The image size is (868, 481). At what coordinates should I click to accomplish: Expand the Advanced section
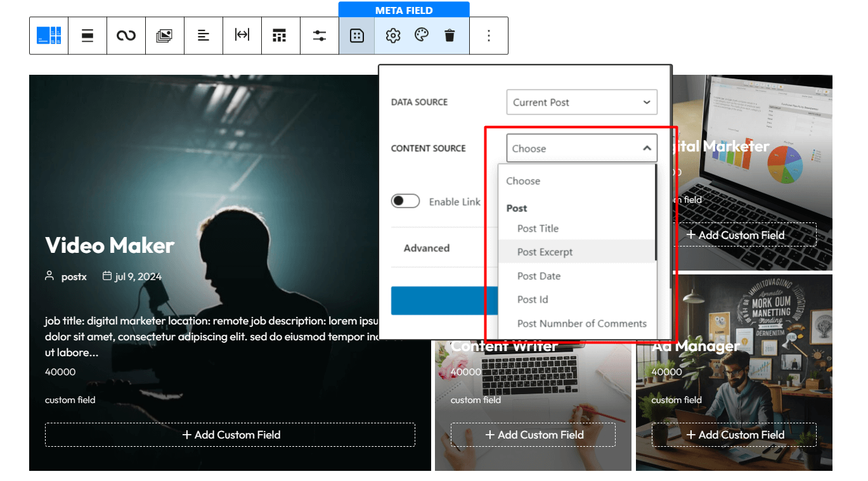coord(426,248)
